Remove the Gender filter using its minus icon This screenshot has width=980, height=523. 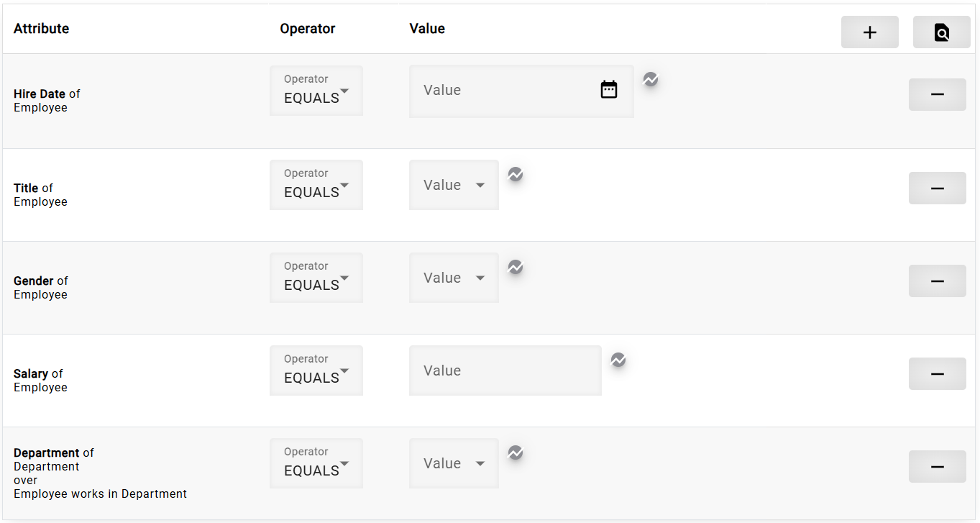[x=937, y=281]
